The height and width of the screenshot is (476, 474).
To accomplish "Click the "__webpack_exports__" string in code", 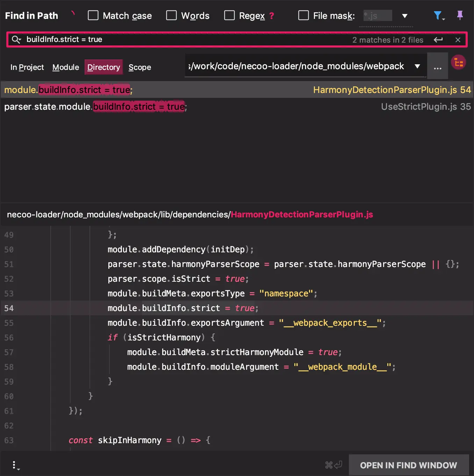I will 330,323.
